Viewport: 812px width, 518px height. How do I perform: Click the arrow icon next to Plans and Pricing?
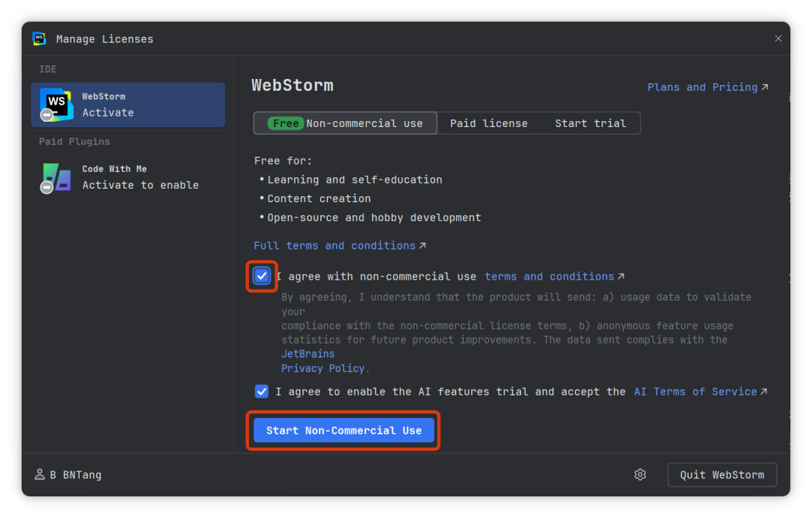[x=765, y=87]
